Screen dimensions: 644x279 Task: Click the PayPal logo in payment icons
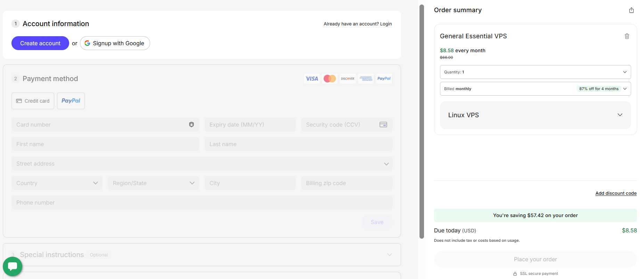pos(384,79)
